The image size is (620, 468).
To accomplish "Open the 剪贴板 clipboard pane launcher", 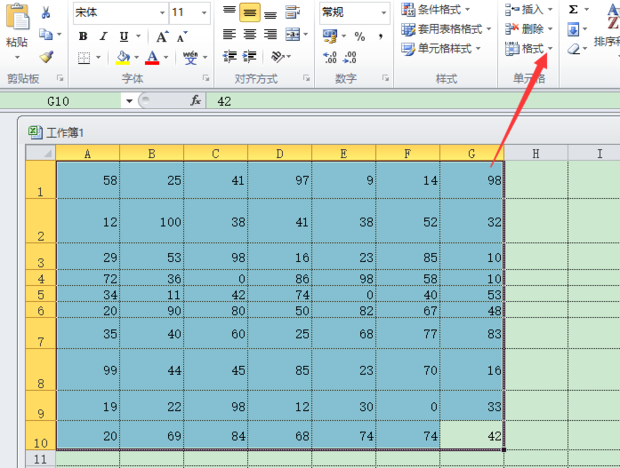I will [x=60, y=78].
